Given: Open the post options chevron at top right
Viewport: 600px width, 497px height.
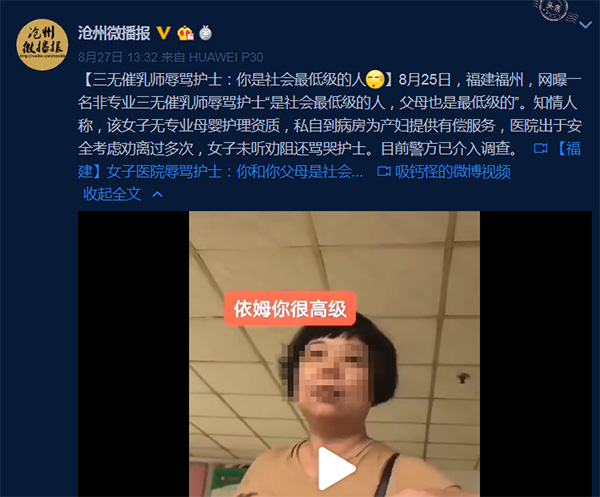Looking at the screenshot, I should [x=585, y=25].
